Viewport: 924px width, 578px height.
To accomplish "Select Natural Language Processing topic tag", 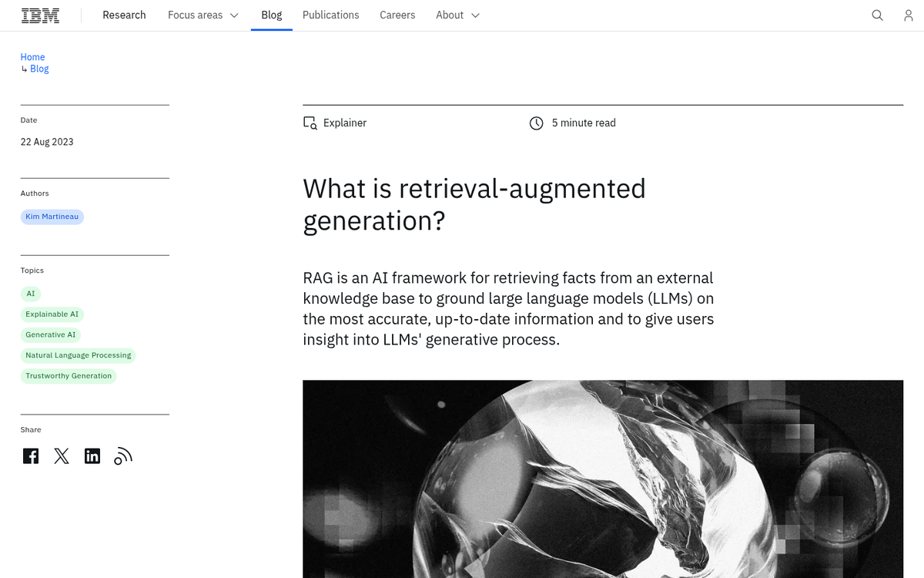I will [79, 355].
